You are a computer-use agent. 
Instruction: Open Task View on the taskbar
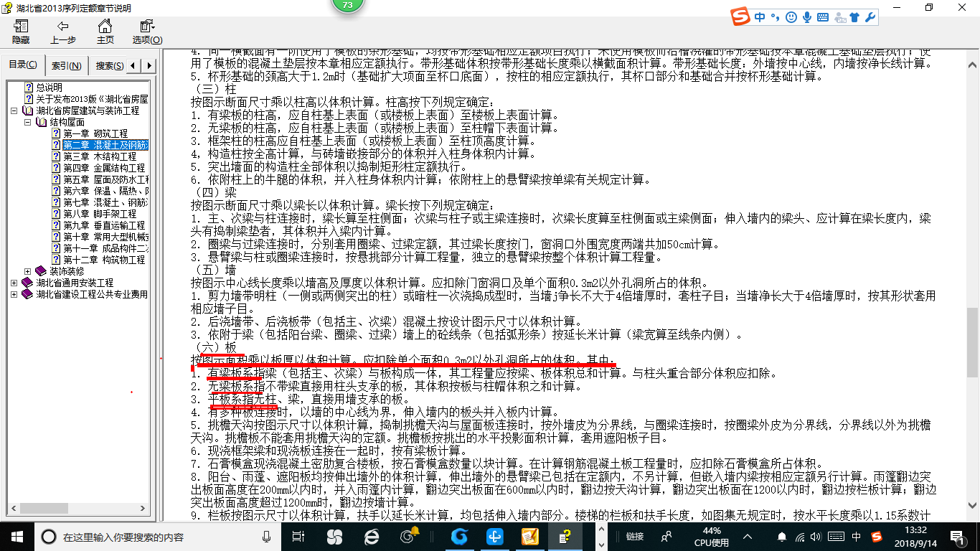(298, 537)
